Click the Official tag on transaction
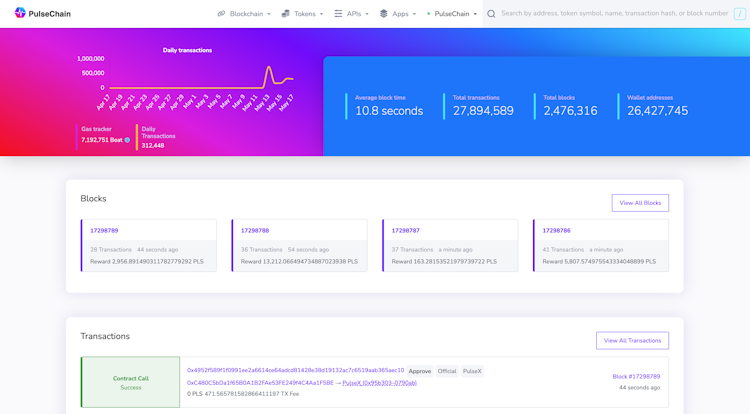The image size is (750, 414). (x=447, y=371)
